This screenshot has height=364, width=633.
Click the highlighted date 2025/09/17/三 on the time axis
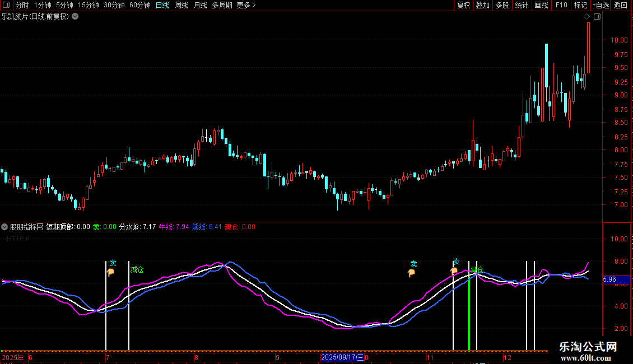[342, 357]
